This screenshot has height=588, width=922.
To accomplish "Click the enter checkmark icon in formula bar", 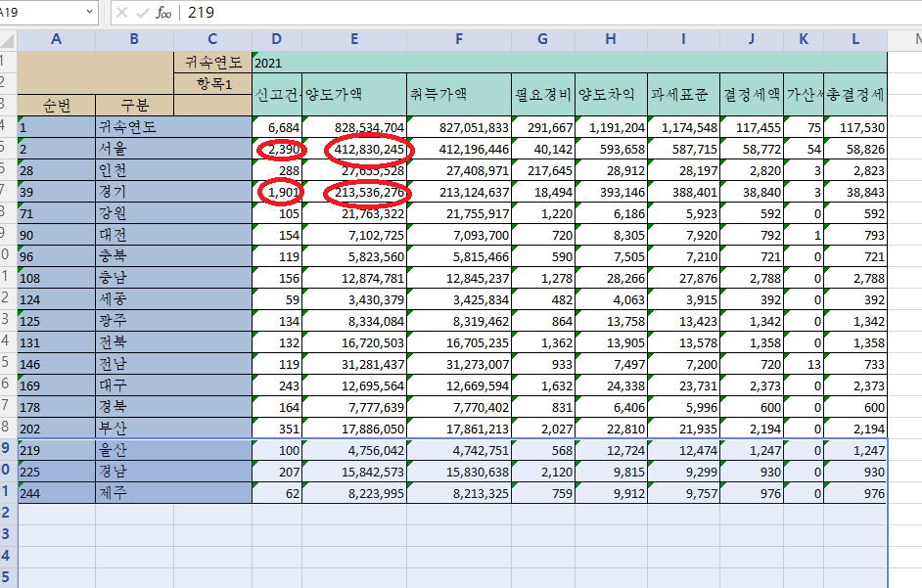I will tap(142, 13).
